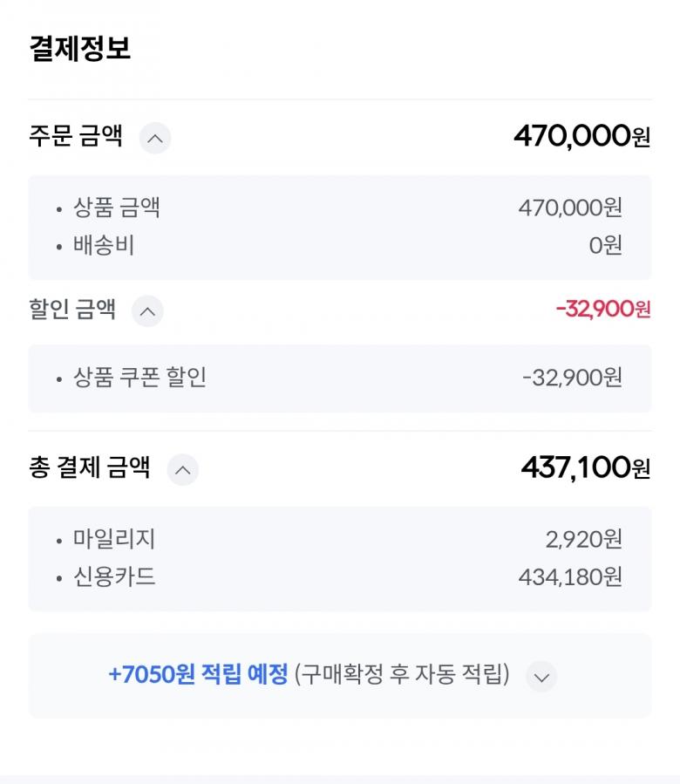Screen dimensions: 680x784
Task: Click the blue +7050원 적립 예정 text
Action: point(198,675)
